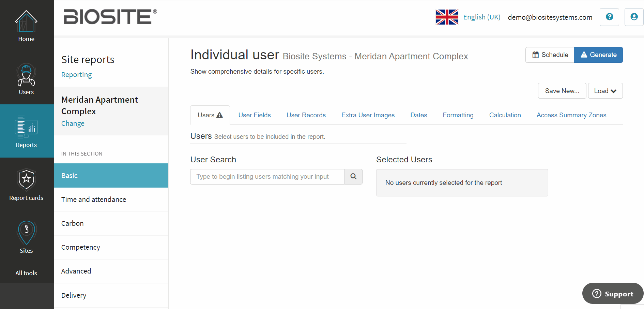Click the BIOSITE logo

point(110,17)
